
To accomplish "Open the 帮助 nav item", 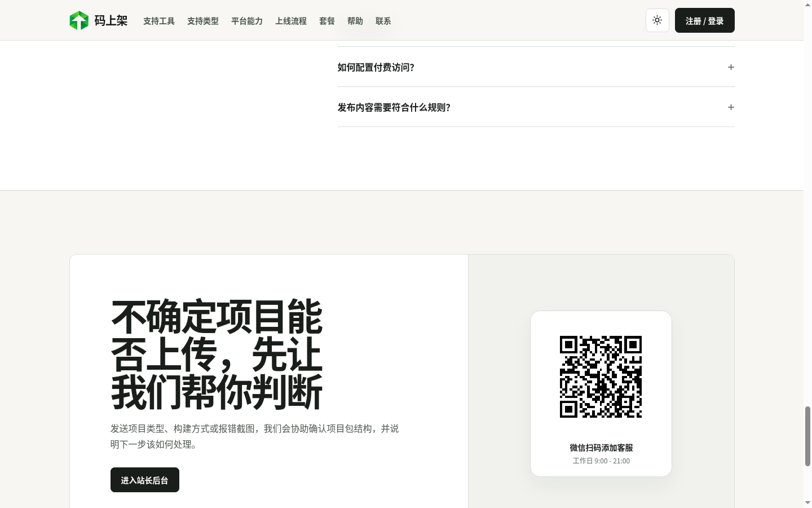I will click(355, 21).
